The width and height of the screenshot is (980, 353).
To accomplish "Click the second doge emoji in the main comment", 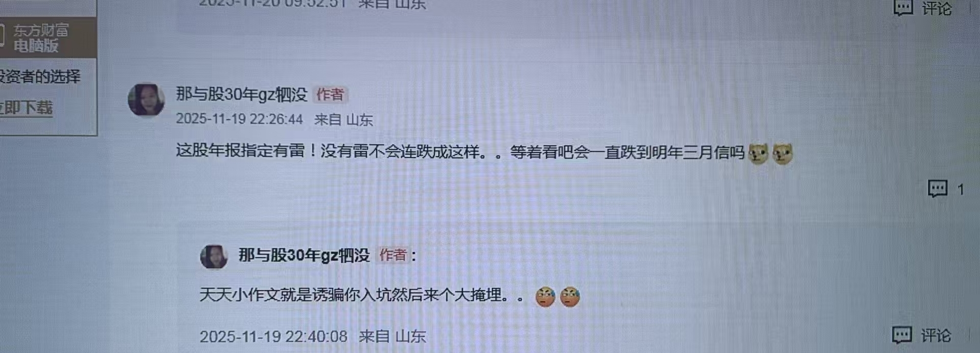I will (x=782, y=153).
